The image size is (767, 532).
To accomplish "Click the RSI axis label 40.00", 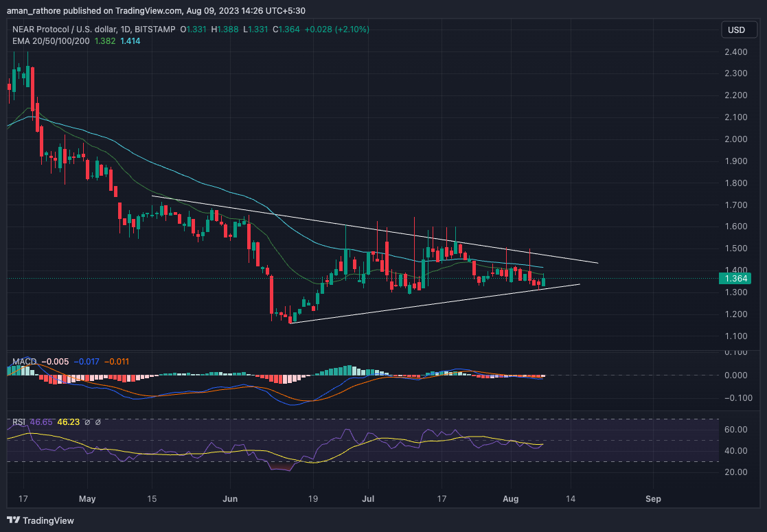I will pyautogui.click(x=736, y=451).
